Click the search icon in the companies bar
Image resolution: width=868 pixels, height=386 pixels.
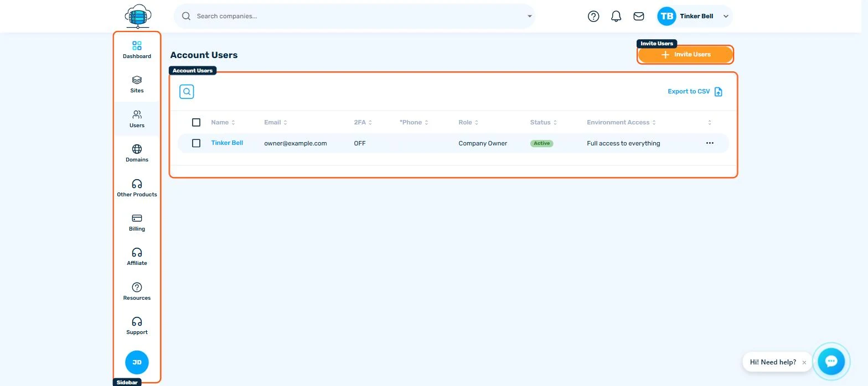pyautogui.click(x=187, y=16)
